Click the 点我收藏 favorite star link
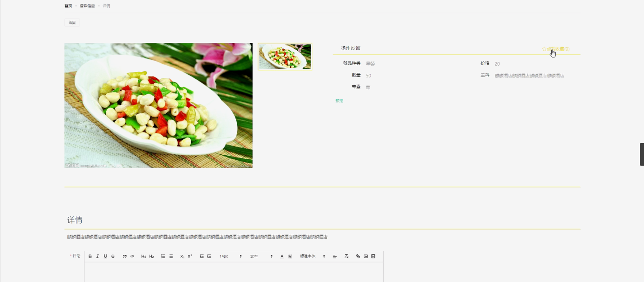The image size is (644, 282). click(556, 49)
